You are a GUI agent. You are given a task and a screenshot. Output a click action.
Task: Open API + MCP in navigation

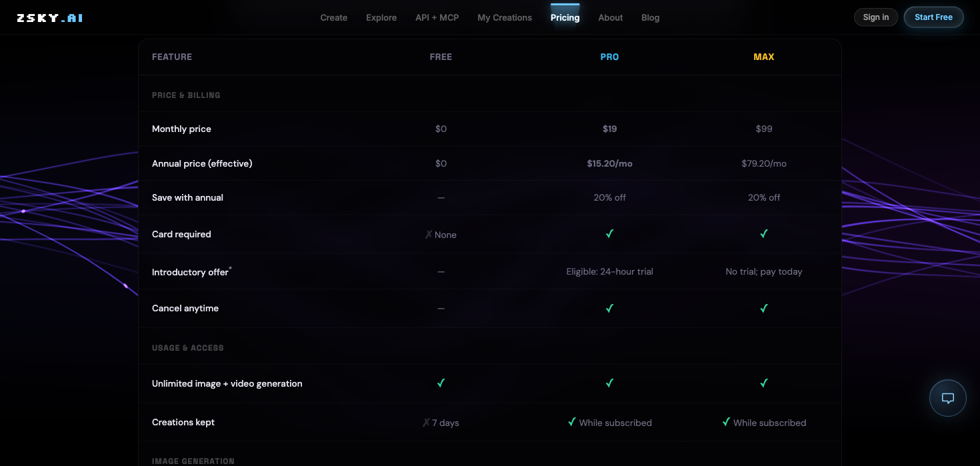[437, 18]
